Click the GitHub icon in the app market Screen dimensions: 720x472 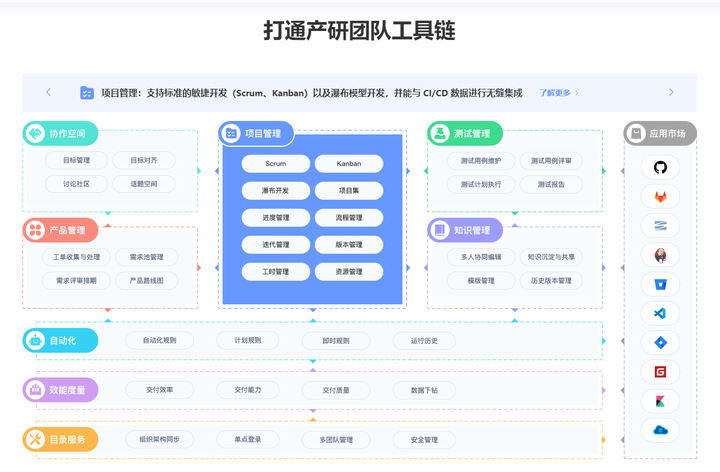pyautogui.click(x=660, y=168)
